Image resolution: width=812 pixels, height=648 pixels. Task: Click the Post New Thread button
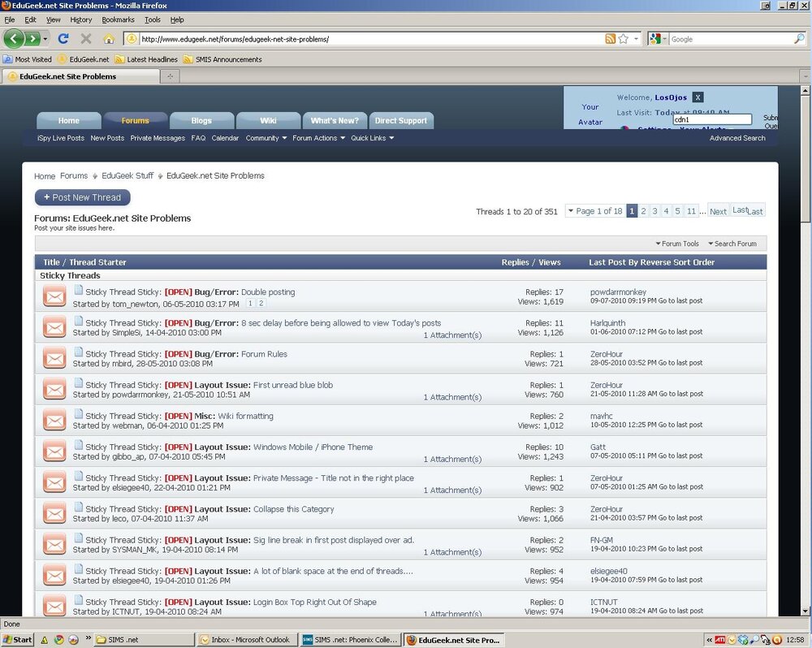82,197
